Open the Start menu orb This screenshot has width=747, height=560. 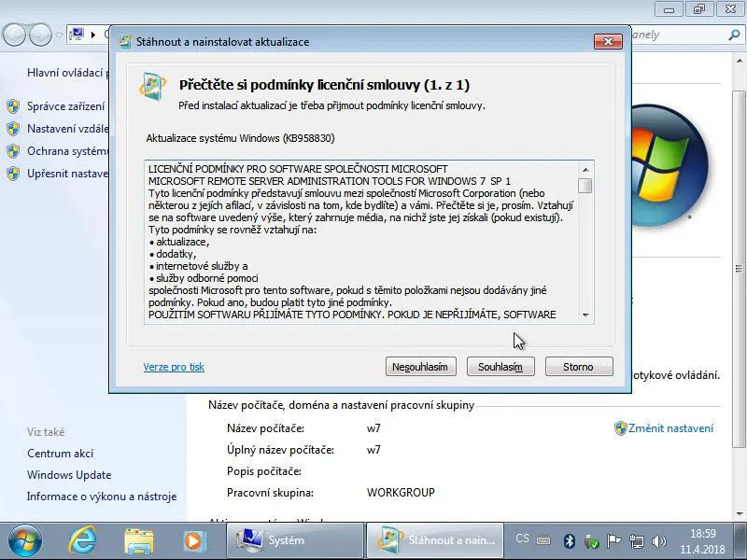(x=25, y=540)
